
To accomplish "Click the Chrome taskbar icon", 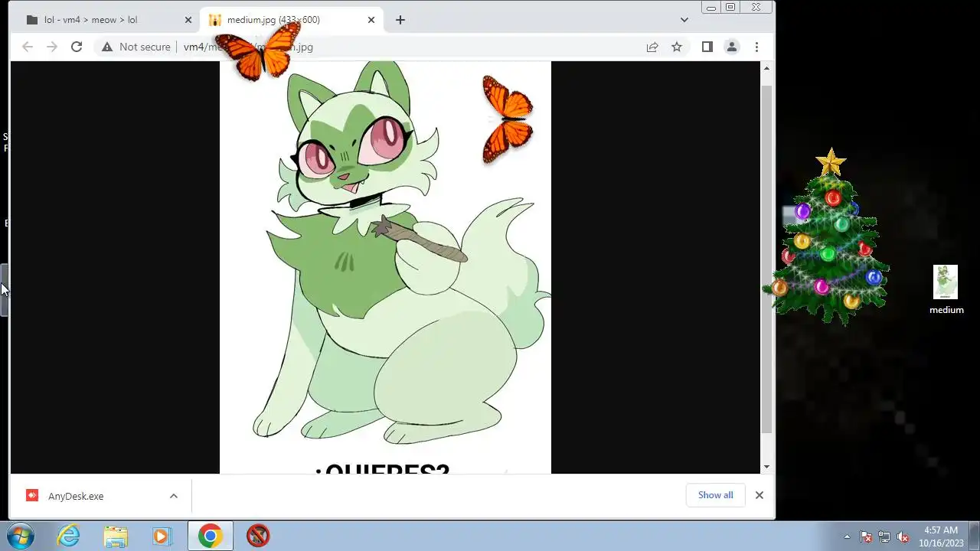I will tap(211, 536).
